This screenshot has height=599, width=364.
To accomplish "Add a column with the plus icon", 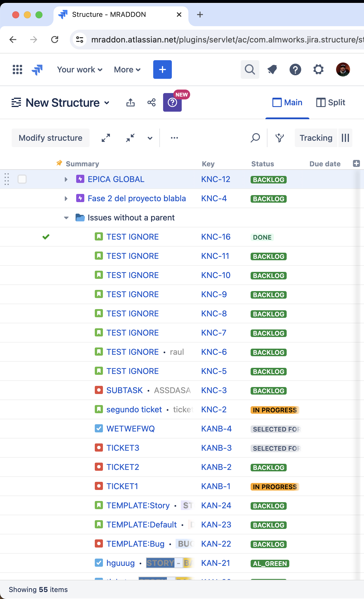I will 356,163.
